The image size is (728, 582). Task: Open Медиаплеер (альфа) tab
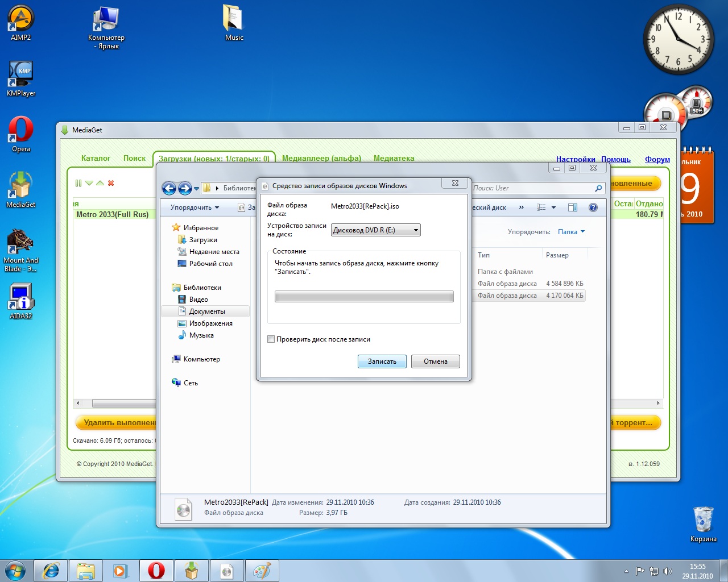click(321, 158)
